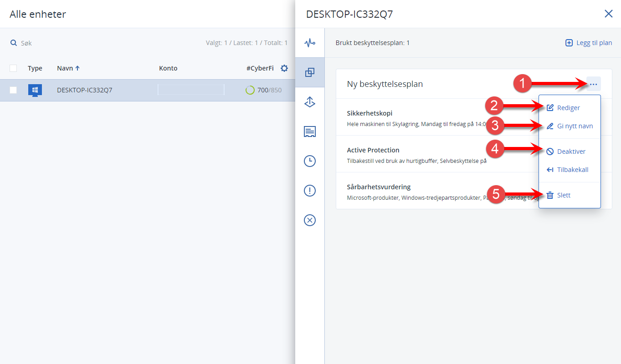621x364 pixels.
Task: Close the DESKTOP-IC332Q7 panel
Action: pyautogui.click(x=608, y=14)
